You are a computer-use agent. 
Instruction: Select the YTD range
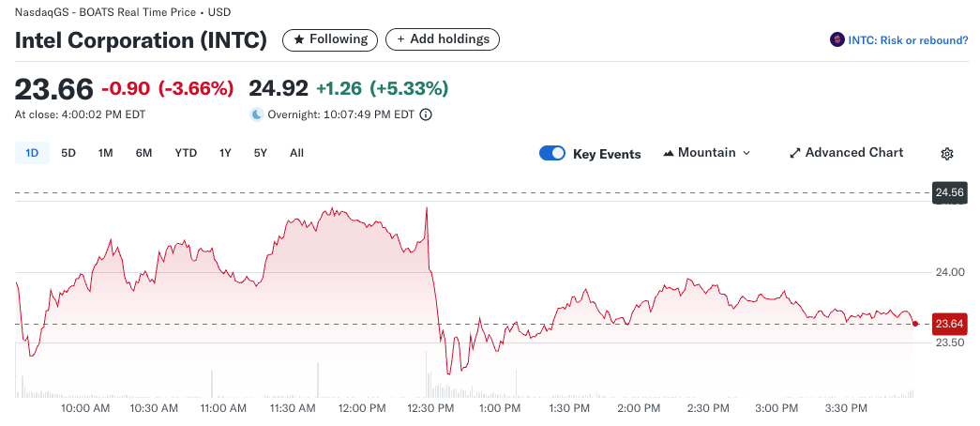[x=186, y=153]
